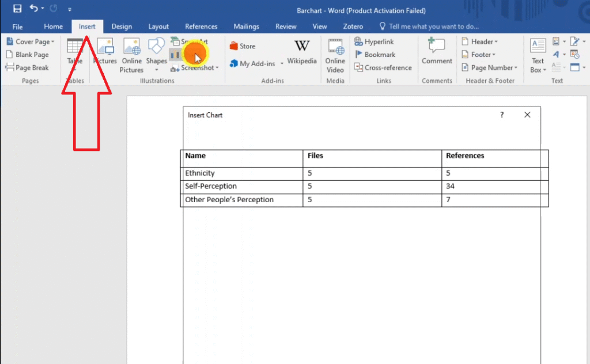Viewport: 590px width, 364px height.
Task: Click the Hyperlink button
Action: tap(375, 41)
